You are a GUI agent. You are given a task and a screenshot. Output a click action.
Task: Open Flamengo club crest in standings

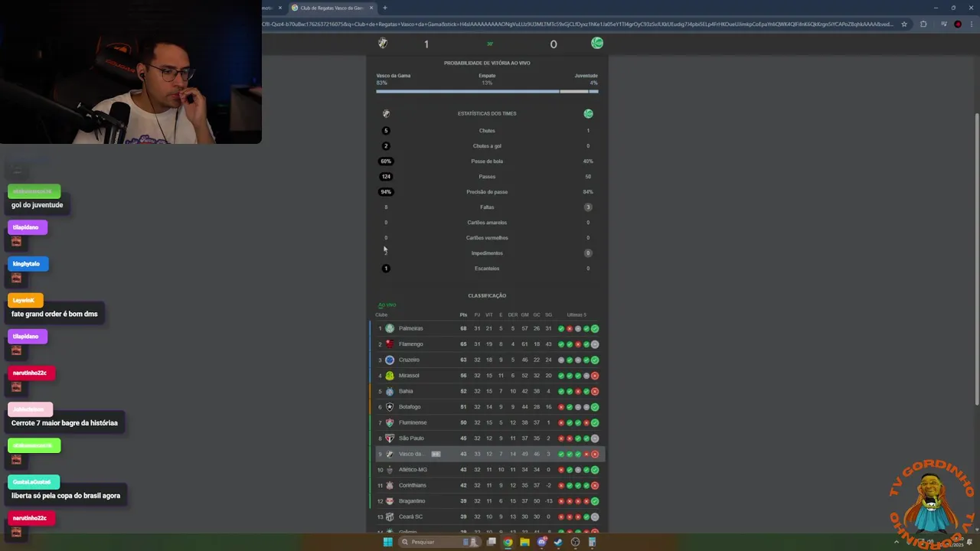point(390,344)
